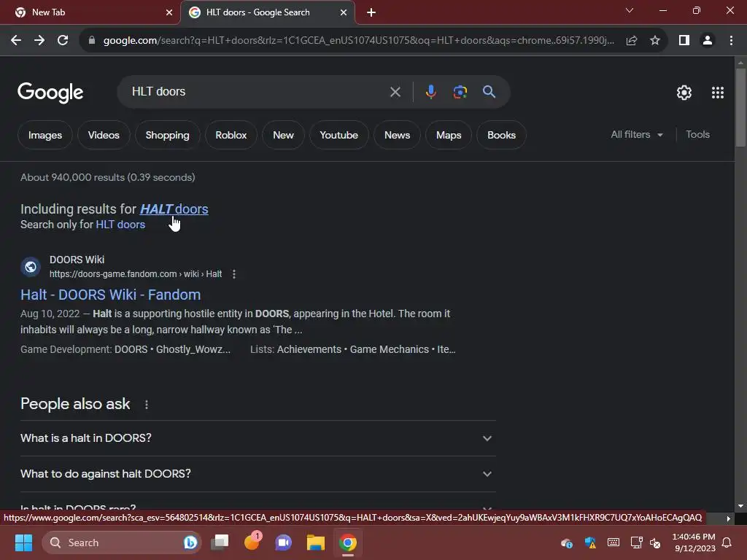This screenshot has height=560, width=747.
Task: Open the Game Mechanics link
Action: [x=390, y=349]
